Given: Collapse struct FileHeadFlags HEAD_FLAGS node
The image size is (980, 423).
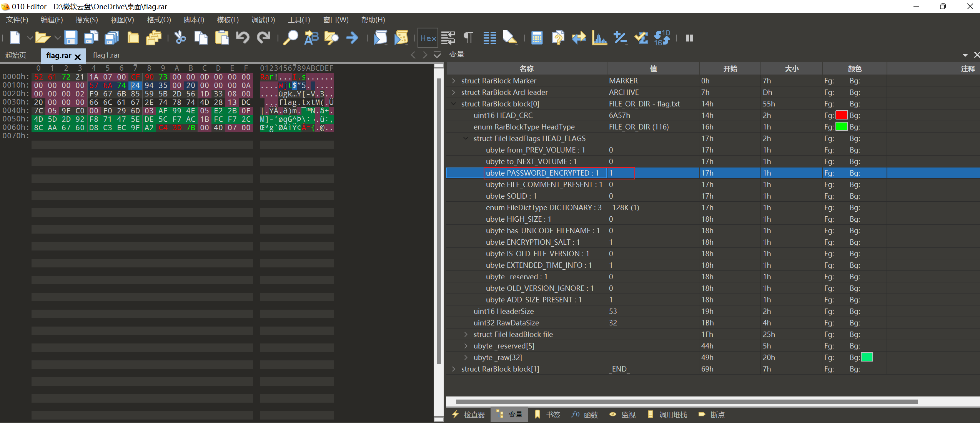Looking at the screenshot, I should [466, 138].
